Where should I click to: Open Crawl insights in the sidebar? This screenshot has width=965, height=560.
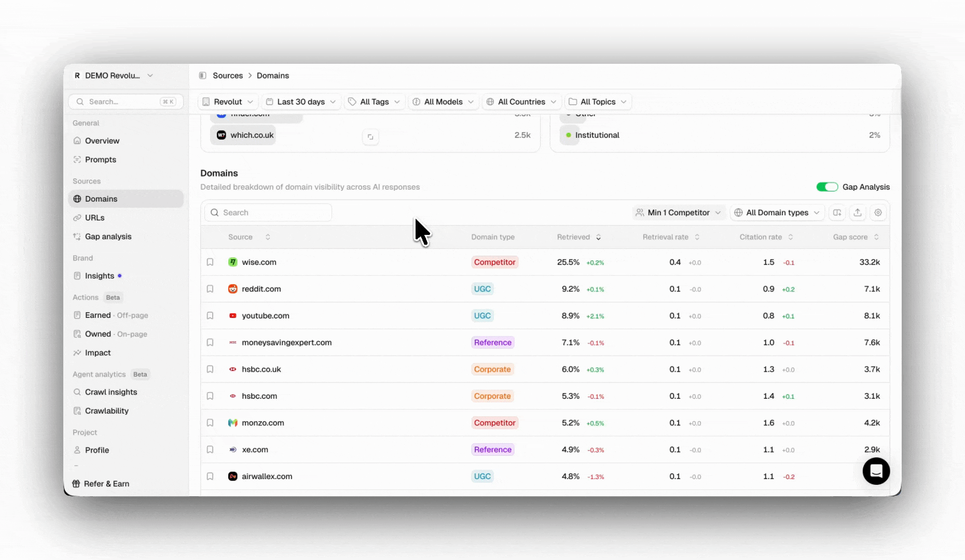tap(126, 392)
